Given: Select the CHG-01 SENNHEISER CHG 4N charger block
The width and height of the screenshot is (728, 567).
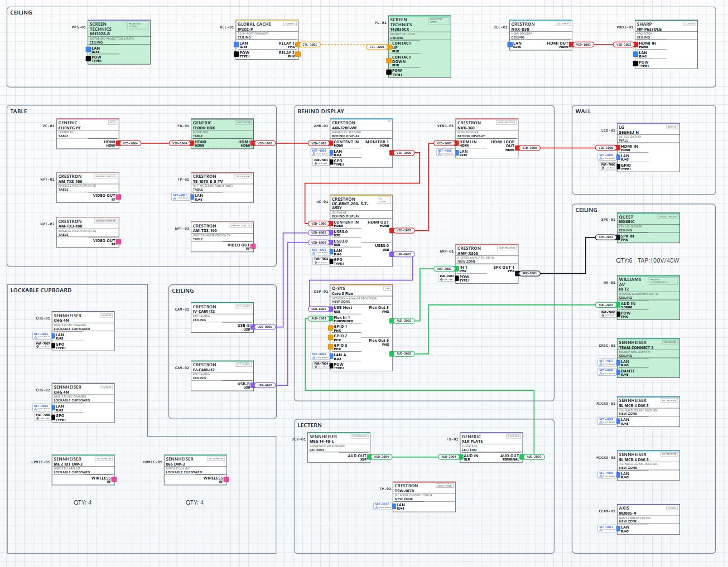Looking at the screenshot, I should [83, 331].
